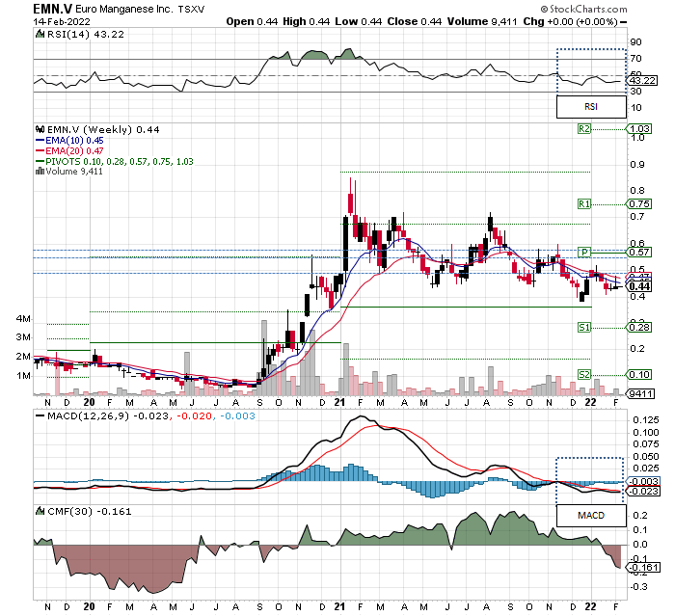The image size is (675, 616).
Task: Click the MACD signal value -0.020
Action: pyautogui.click(x=195, y=416)
